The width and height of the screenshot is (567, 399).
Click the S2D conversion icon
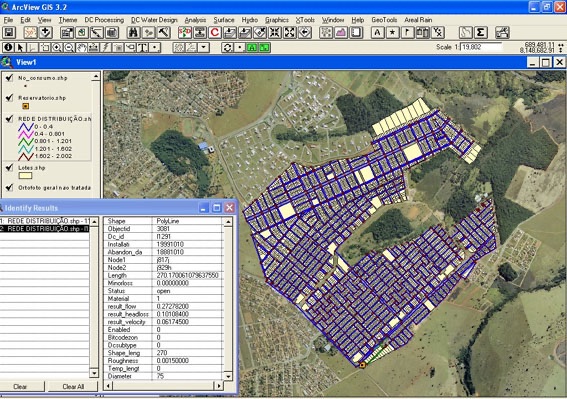coord(185,33)
